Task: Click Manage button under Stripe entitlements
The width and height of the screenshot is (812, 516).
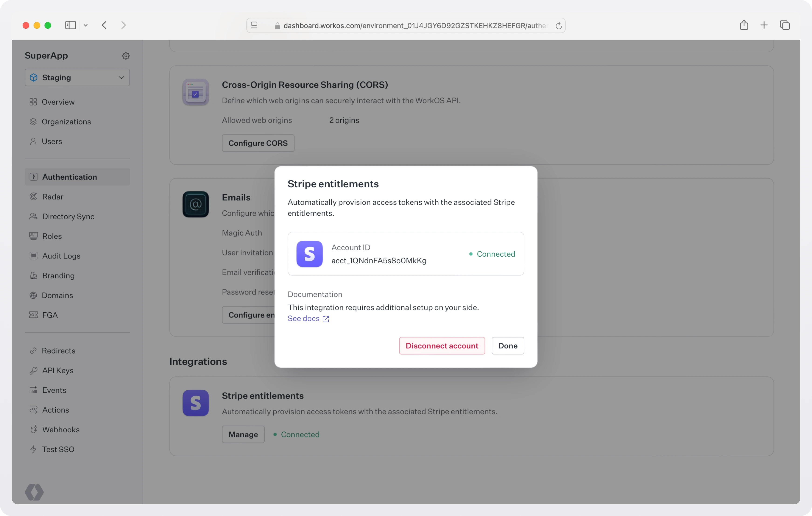Action: 243,435
